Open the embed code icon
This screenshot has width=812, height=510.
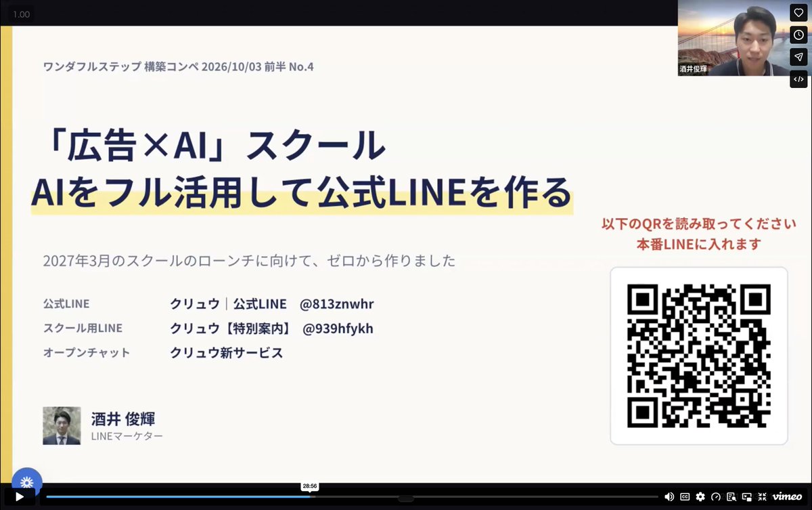798,79
